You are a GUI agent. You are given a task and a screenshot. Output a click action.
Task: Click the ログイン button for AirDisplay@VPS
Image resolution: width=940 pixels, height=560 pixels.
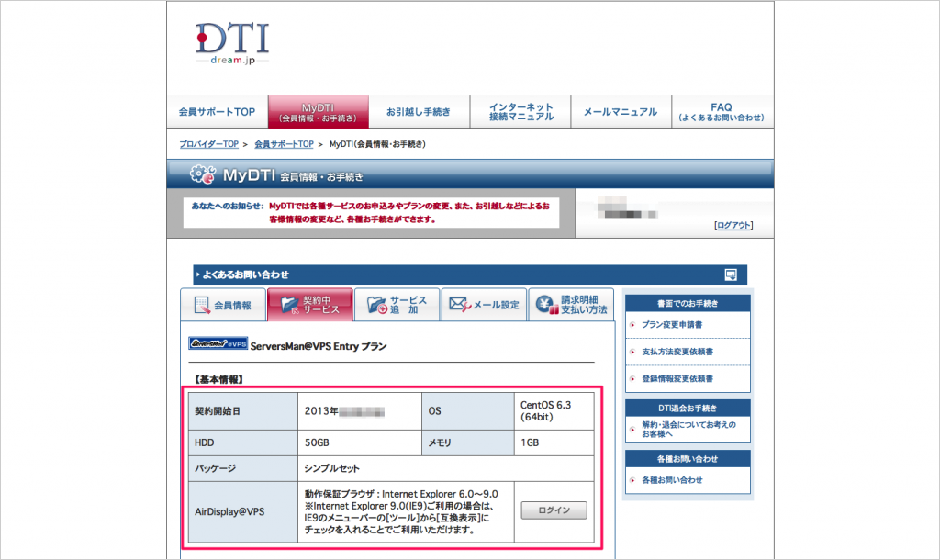(x=554, y=510)
